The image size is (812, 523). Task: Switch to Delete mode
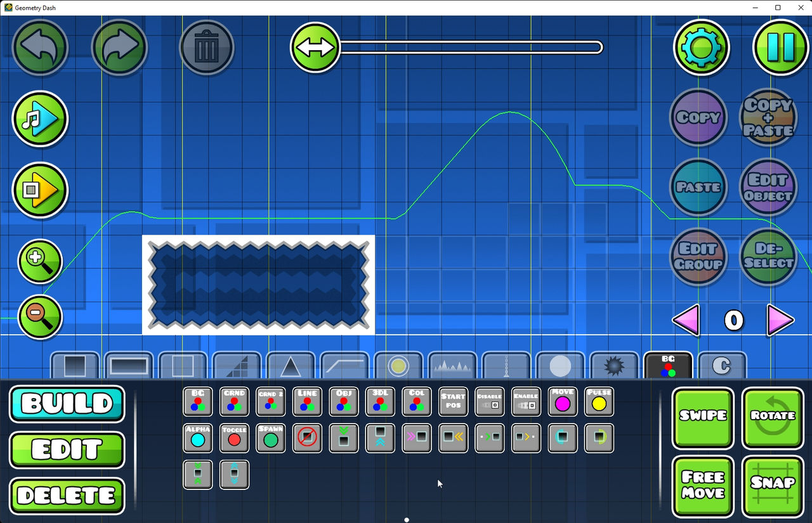coord(67,496)
